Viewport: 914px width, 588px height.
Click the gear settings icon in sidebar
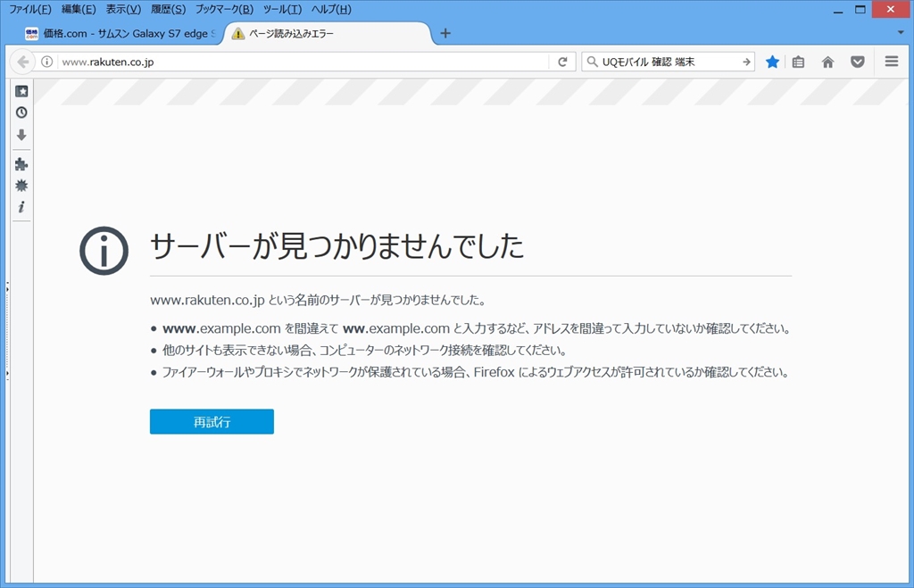[x=21, y=186]
